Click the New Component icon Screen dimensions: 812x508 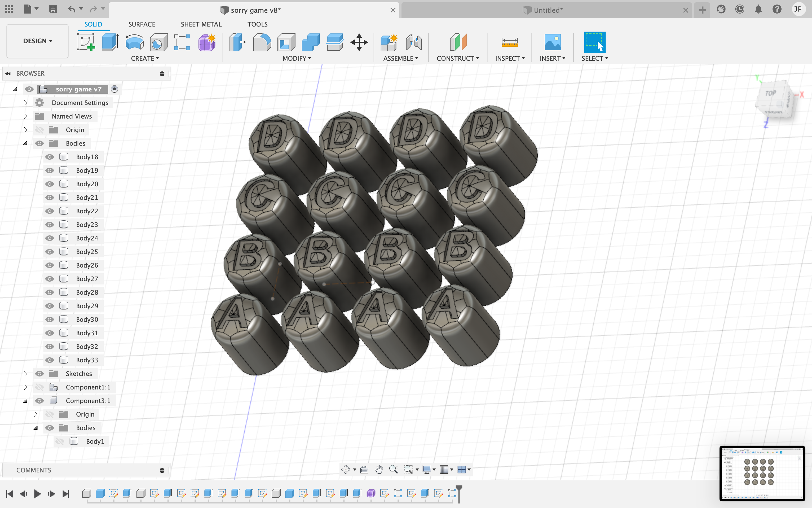(x=389, y=42)
